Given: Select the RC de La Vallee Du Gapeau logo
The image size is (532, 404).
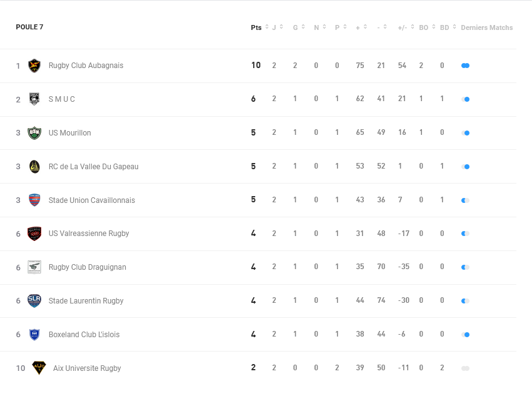Looking at the screenshot, I should coord(34,167).
